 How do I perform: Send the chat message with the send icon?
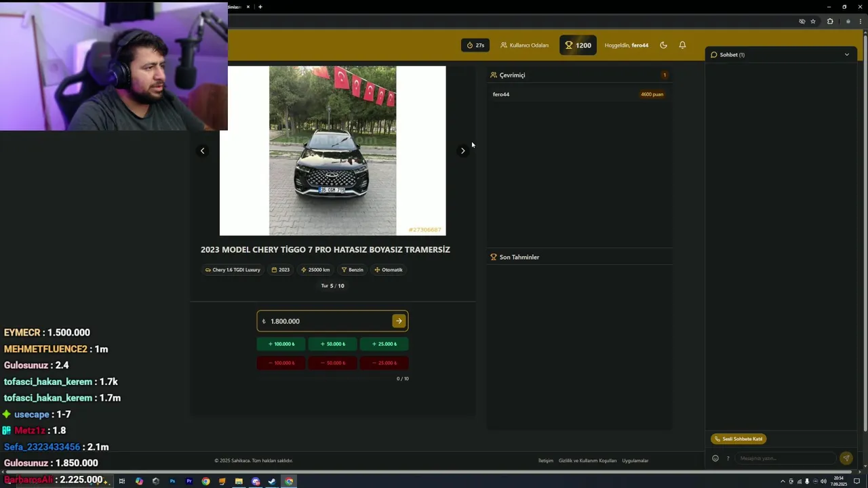point(846,458)
